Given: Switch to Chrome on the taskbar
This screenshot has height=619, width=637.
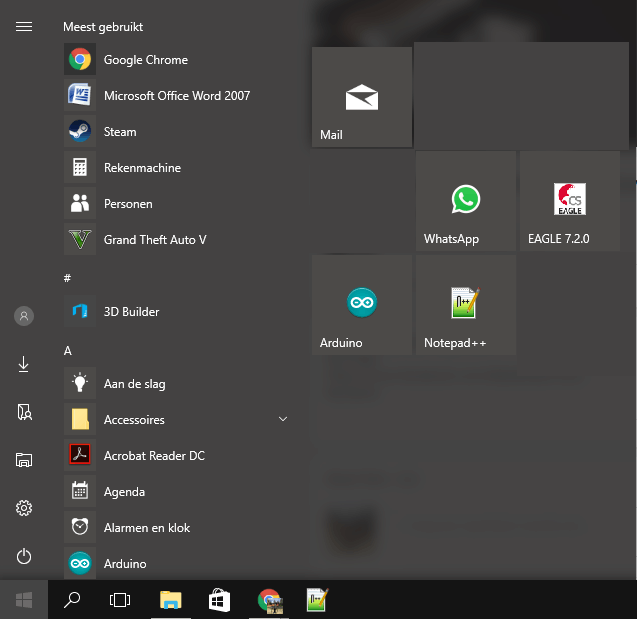Looking at the screenshot, I should click(269, 600).
